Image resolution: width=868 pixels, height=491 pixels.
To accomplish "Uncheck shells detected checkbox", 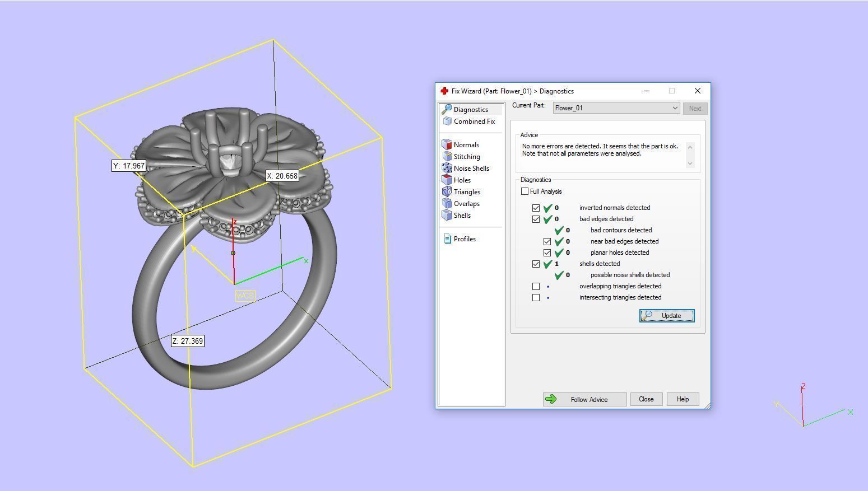I will [536, 264].
